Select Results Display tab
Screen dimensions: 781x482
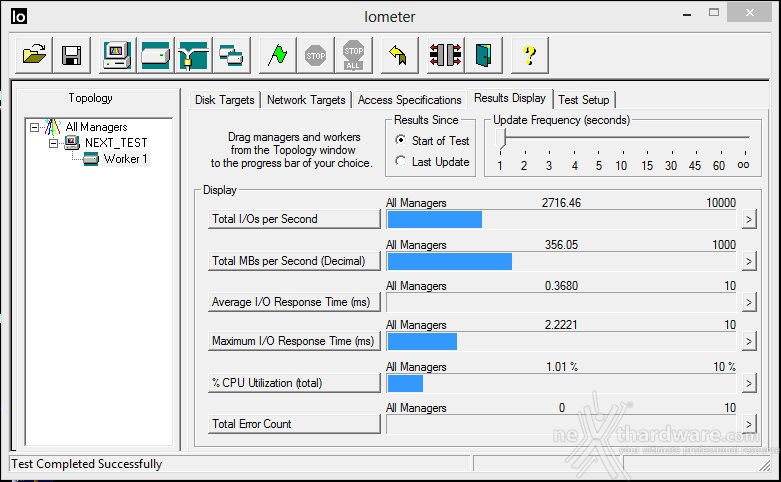pos(510,98)
